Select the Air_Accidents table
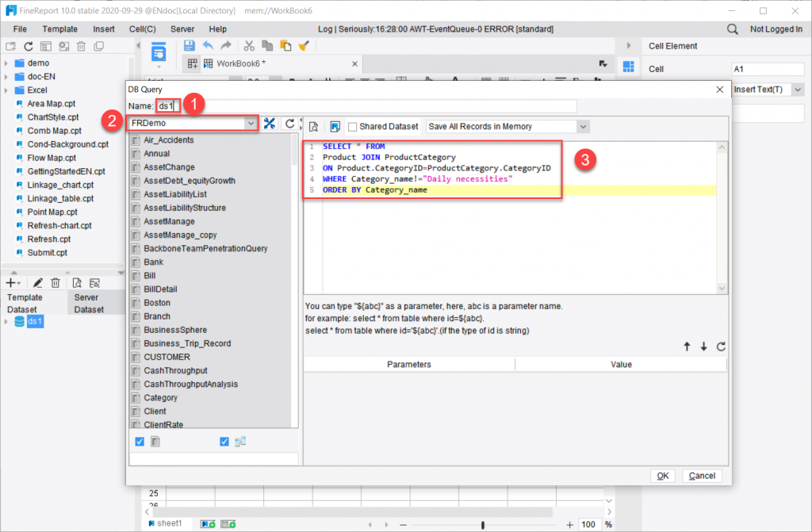Image resolution: width=812 pixels, height=532 pixels. (168, 140)
